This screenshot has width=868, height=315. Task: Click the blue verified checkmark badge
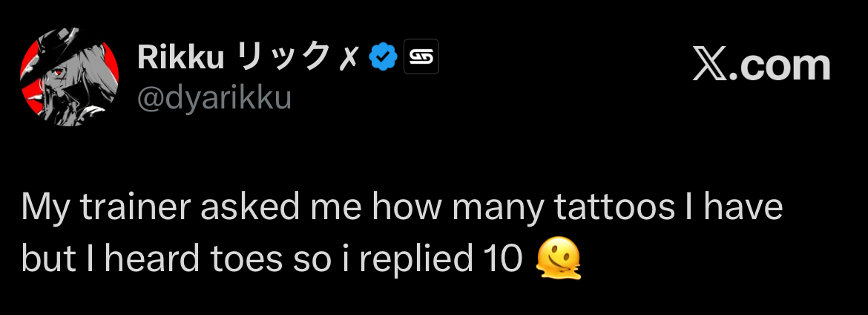point(383,57)
